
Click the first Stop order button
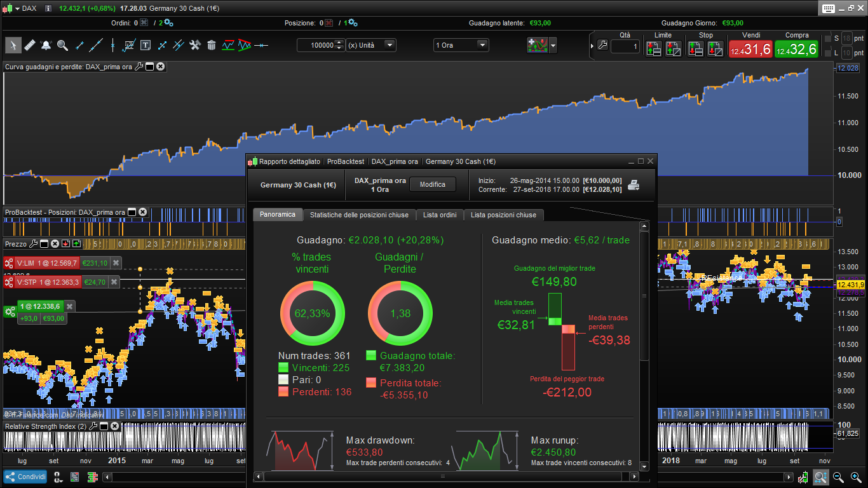pos(696,48)
